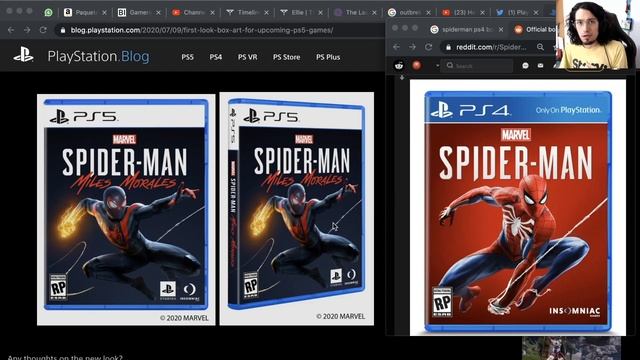Screen dimensions: 640x360
Task: Close the BI Gamer tab
Action: coord(158,13)
